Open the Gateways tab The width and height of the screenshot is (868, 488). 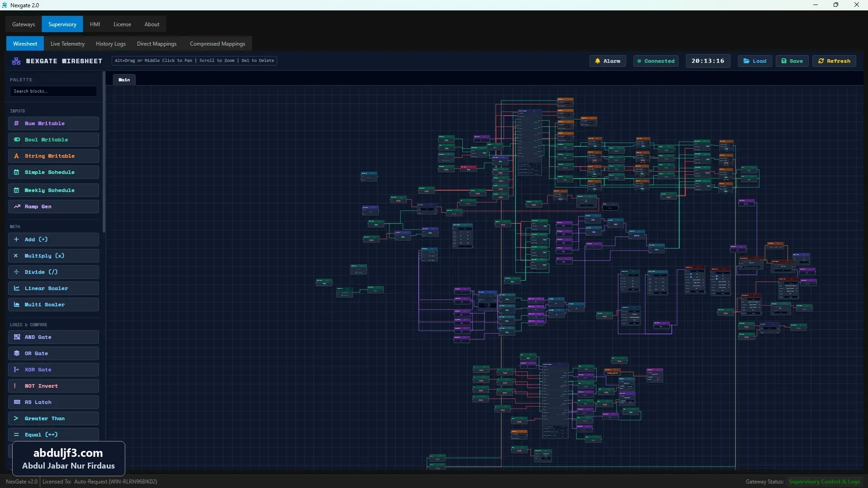(x=24, y=24)
